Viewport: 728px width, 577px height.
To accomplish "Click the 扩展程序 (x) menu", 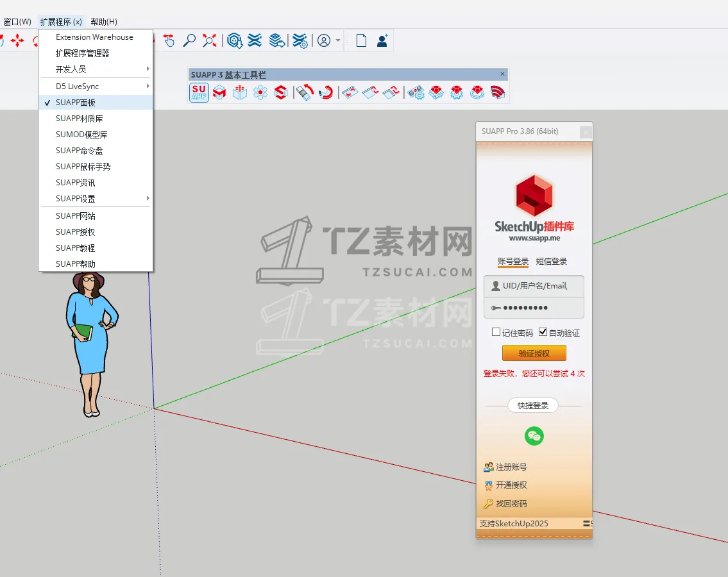I will (61, 22).
